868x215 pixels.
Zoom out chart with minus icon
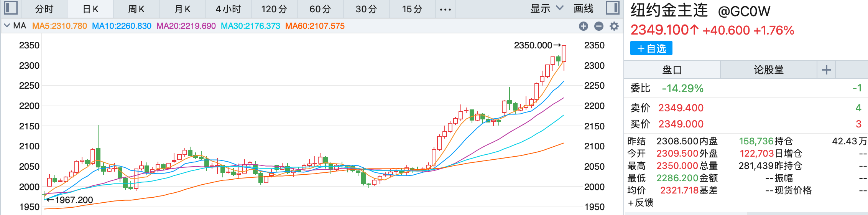click(x=598, y=26)
